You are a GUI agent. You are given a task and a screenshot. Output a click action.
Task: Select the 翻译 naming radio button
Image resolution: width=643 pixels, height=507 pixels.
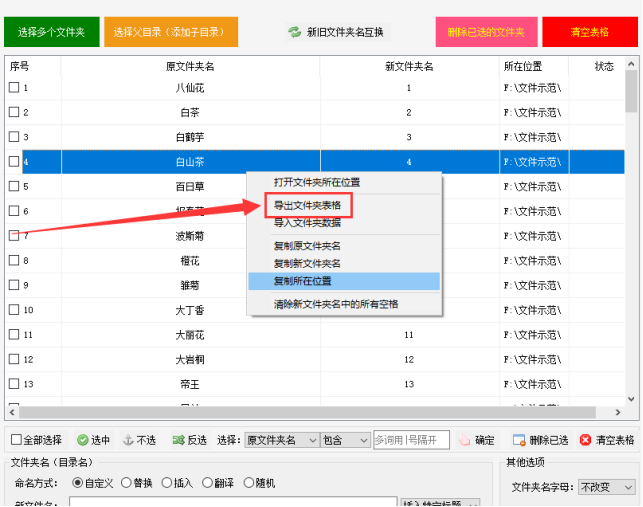pyautogui.click(x=207, y=483)
